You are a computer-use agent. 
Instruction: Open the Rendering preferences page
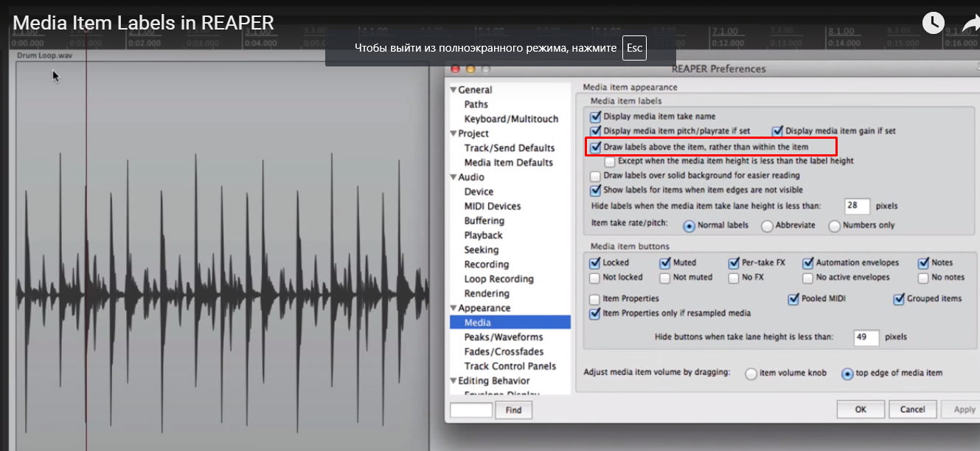tap(487, 294)
